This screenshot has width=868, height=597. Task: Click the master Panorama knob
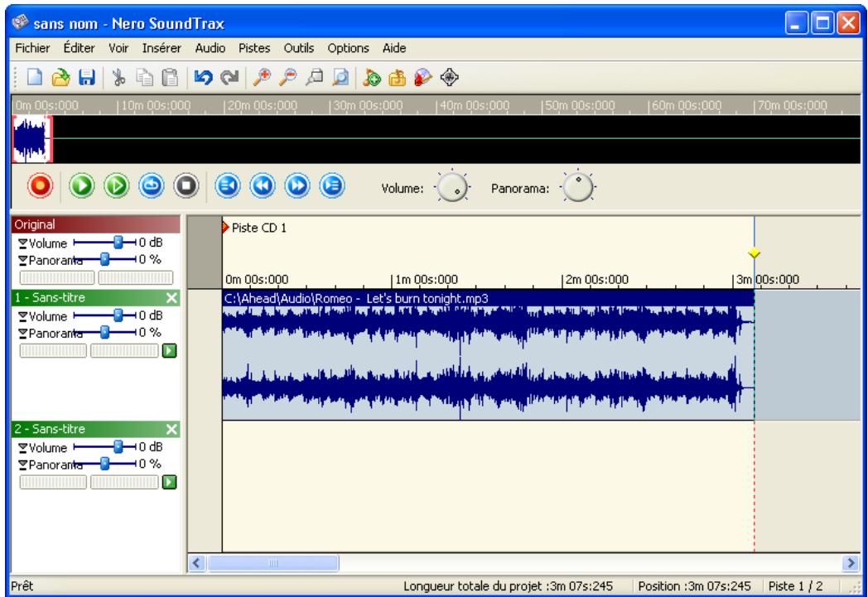tap(578, 187)
